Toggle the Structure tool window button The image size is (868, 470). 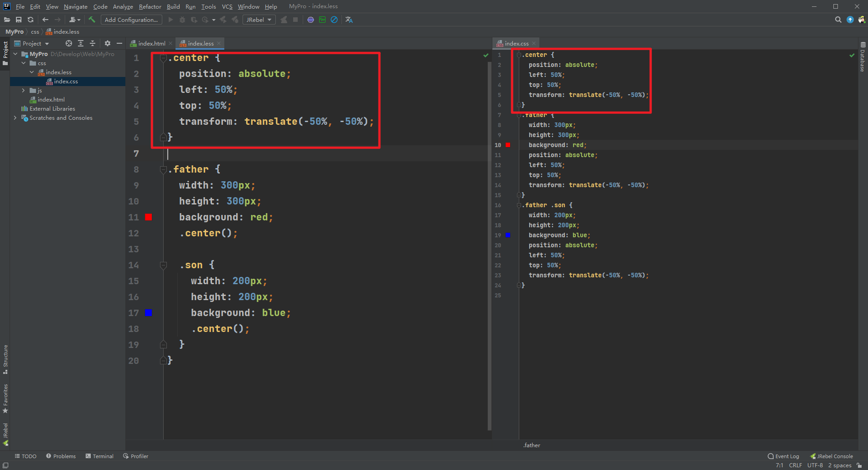tap(5, 360)
